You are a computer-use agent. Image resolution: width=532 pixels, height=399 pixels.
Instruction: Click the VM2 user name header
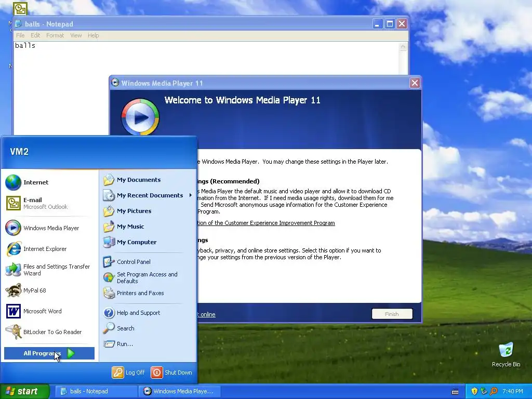pyautogui.click(x=19, y=152)
